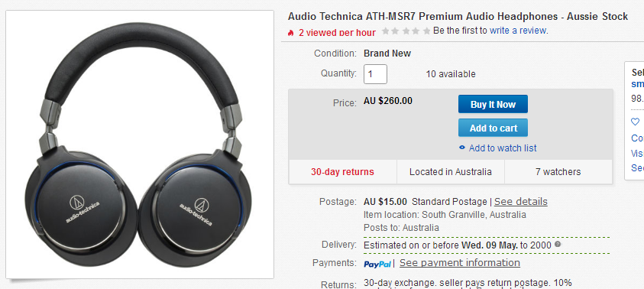
Task: Click the Located in Australia cell
Action: click(451, 172)
